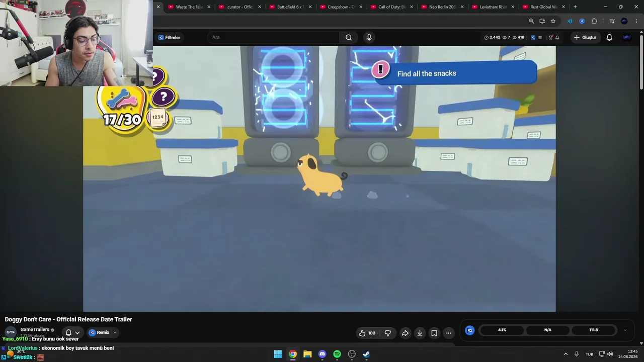
Task: Click the YouTube search magnifier button
Action: coord(349,37)
